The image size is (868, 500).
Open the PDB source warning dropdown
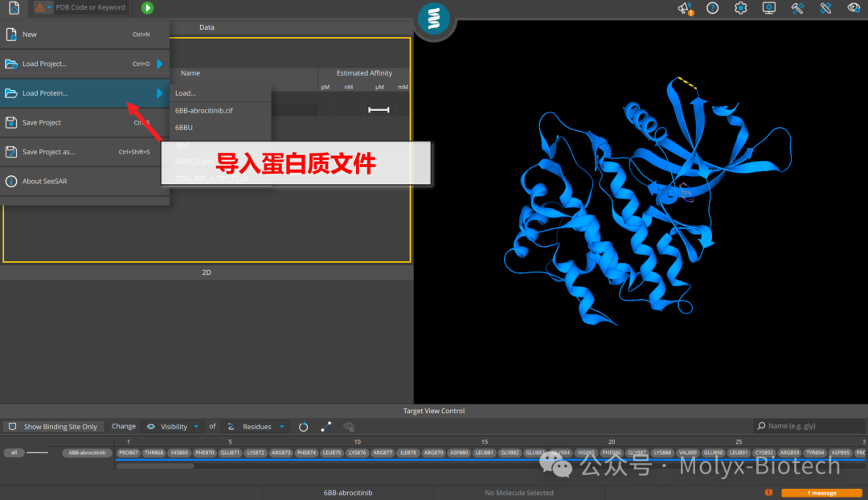pyautogui.click(x=43, y=8)
